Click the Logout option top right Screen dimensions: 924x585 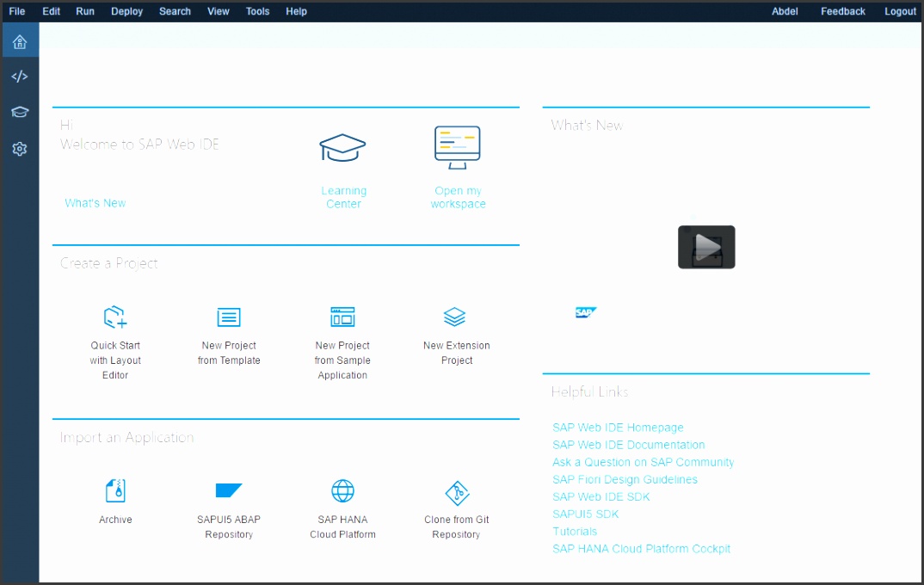point(900,11)
